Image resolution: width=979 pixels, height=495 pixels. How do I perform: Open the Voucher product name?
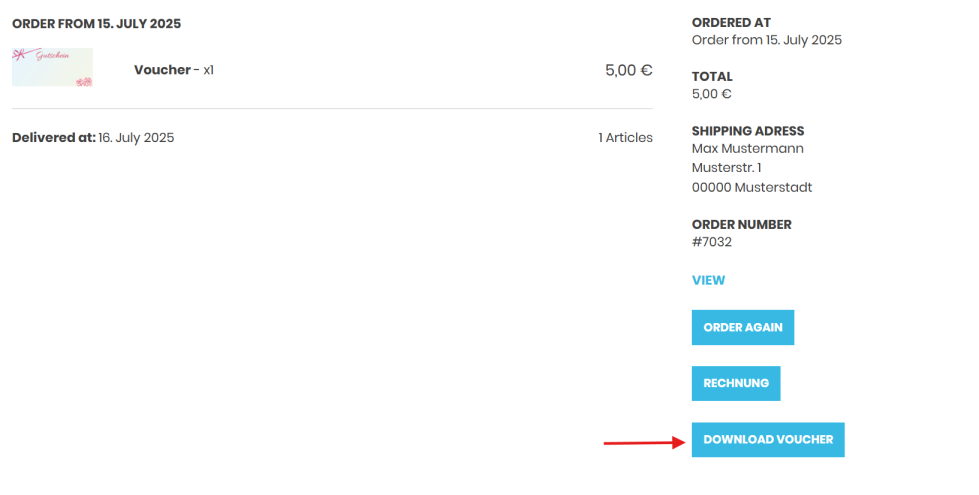click(161, 70)
